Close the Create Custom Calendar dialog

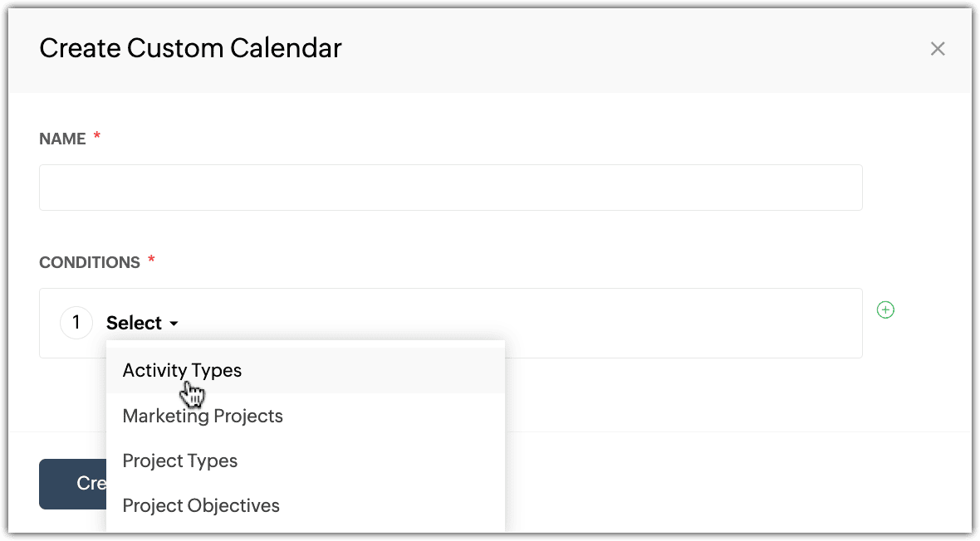point(938,49)
